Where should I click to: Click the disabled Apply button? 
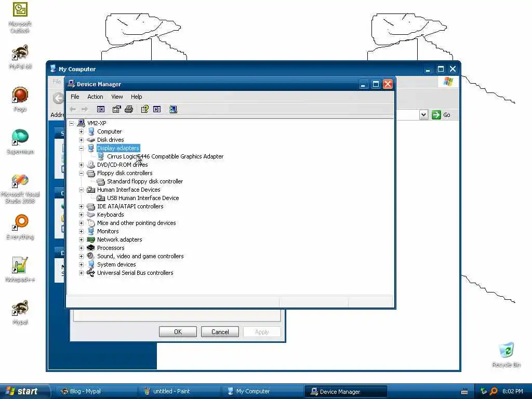[x=262, y=332]
